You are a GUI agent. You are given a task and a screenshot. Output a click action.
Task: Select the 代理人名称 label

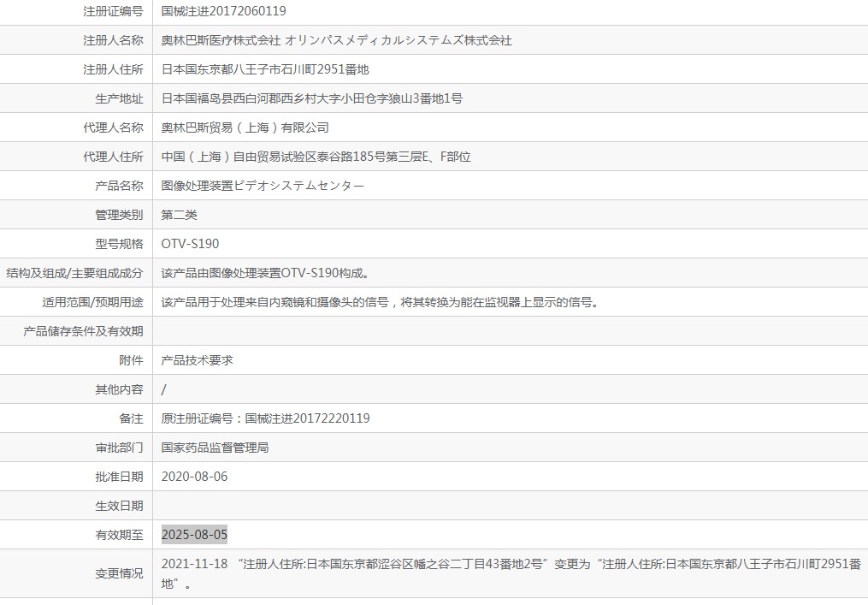click(113, 128)
